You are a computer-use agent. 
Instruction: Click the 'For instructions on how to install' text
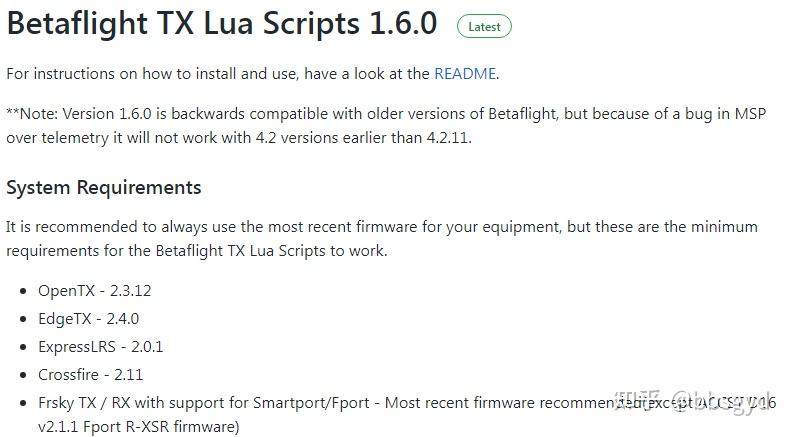tap(220, 73)
